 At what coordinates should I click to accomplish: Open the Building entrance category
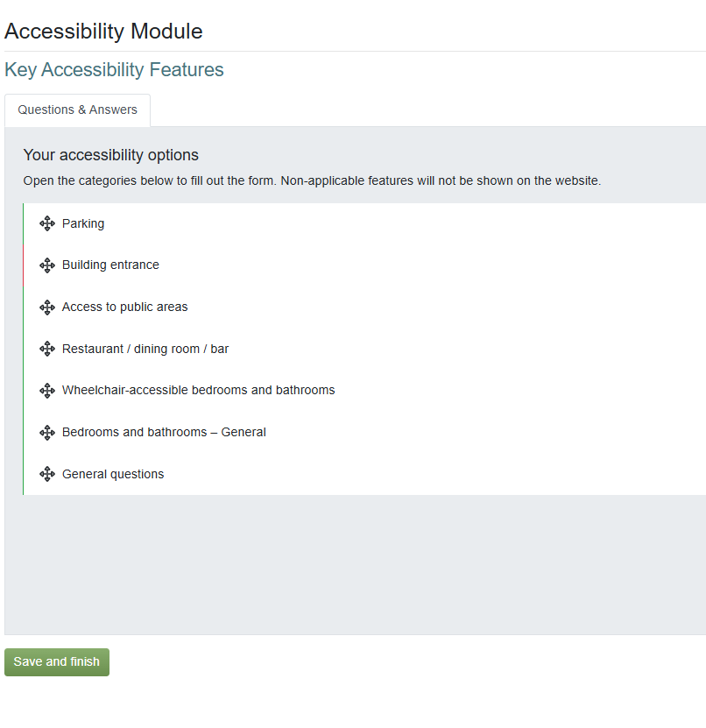(110, 265)
